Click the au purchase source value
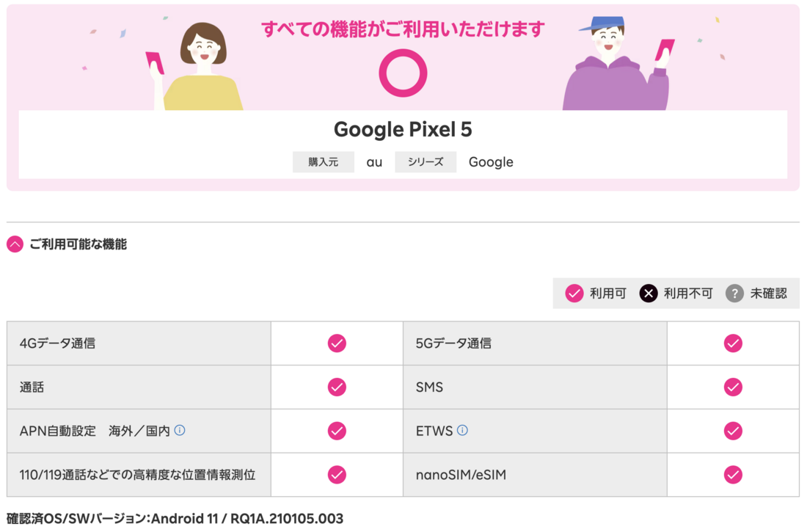This screenshot has height=532, width=807. click(x=374, y=162)
